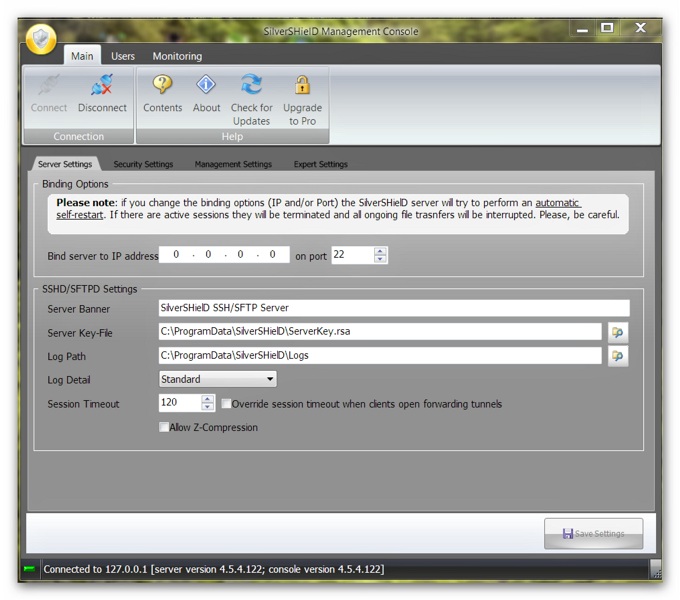The height and width of the screenshot is (600, 680).
Task: Minimize the SilverSHielD console window
Action: 582,30
